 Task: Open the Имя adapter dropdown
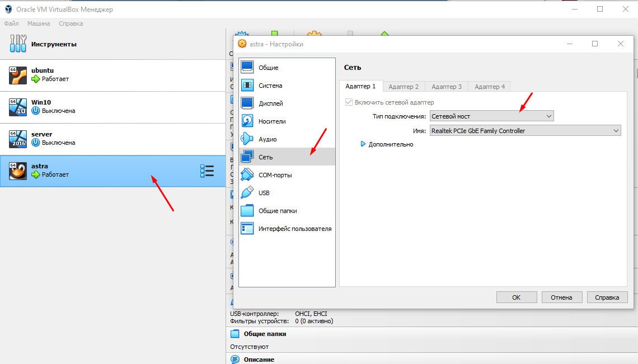click(526, 130)
